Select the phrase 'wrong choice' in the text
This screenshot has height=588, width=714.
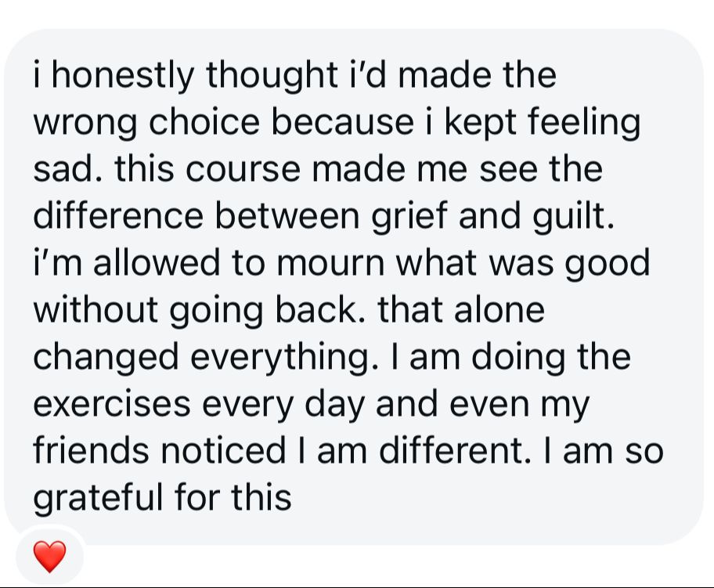(x=146, y=122)
